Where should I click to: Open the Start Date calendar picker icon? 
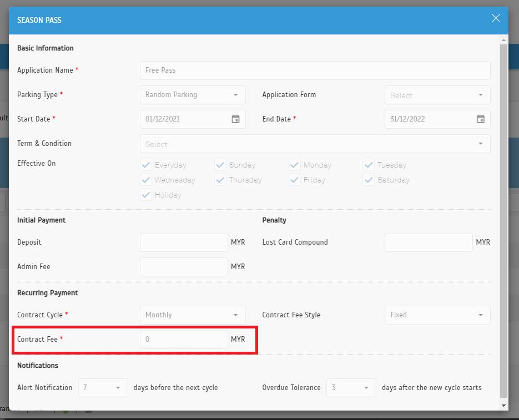tap(235, 119)
